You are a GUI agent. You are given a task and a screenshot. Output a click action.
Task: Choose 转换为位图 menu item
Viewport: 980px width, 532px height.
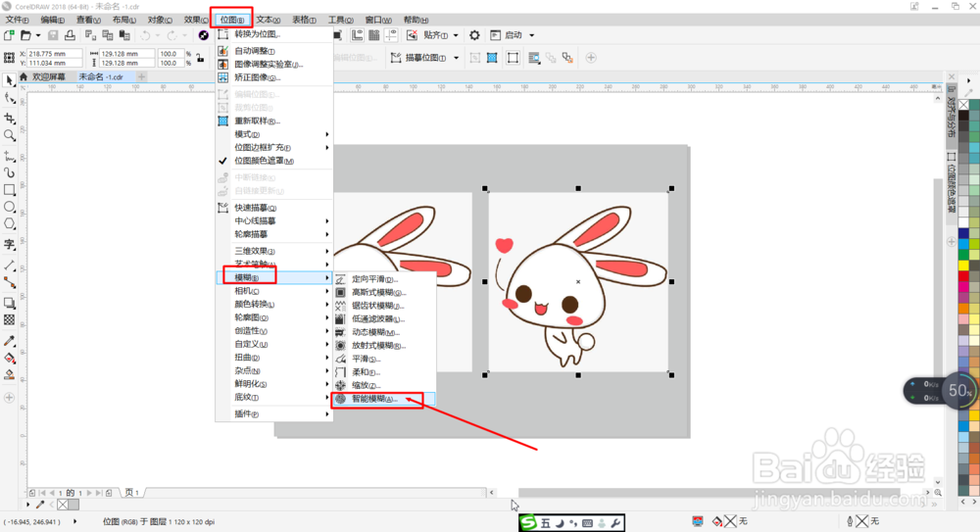click(273, 34)
